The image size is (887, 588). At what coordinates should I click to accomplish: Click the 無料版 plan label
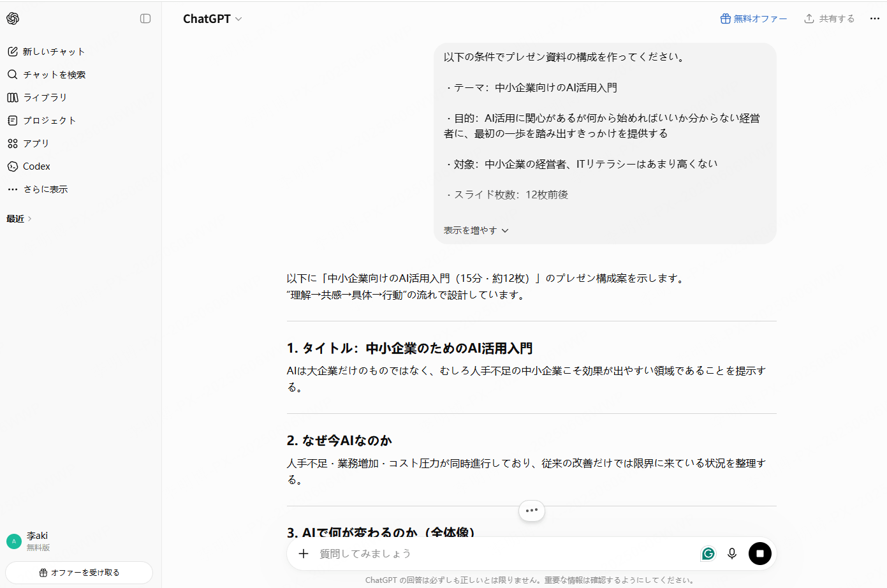click(x=38, y=548)
